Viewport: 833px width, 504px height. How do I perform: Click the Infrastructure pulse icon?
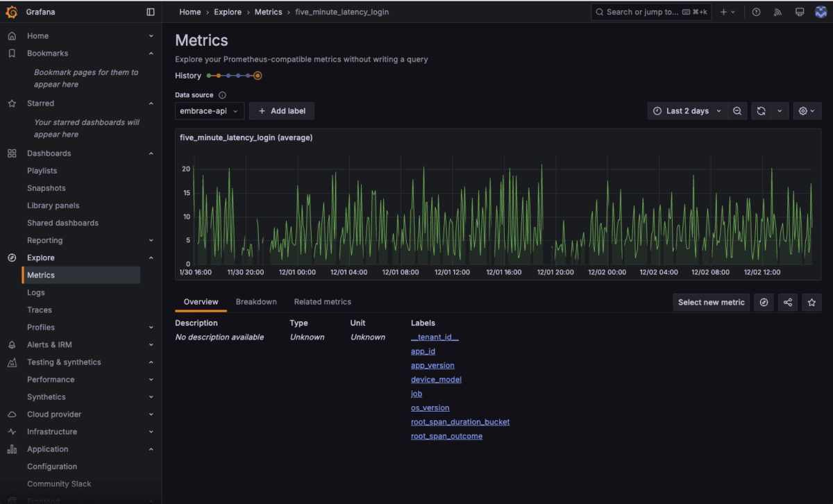coord(12,432)
